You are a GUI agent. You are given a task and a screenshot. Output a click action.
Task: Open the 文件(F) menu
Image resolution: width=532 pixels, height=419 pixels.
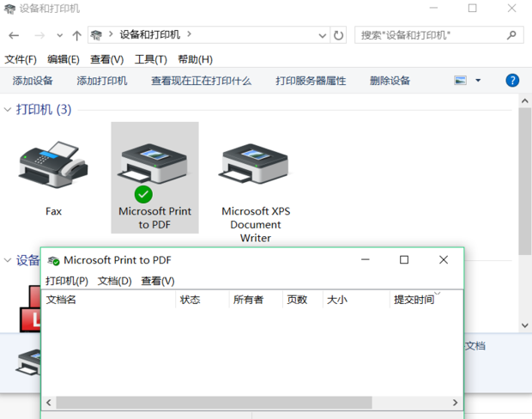pyautogui.click(x=21, y=60)
